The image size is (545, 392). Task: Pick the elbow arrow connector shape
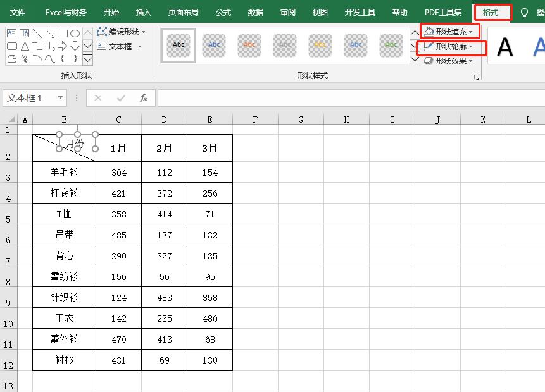click(50, 46)
